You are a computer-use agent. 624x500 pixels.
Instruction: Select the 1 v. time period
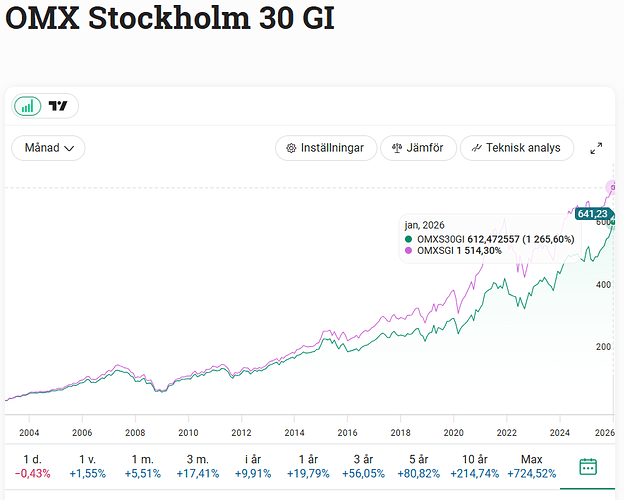click(x=86, y=466)
